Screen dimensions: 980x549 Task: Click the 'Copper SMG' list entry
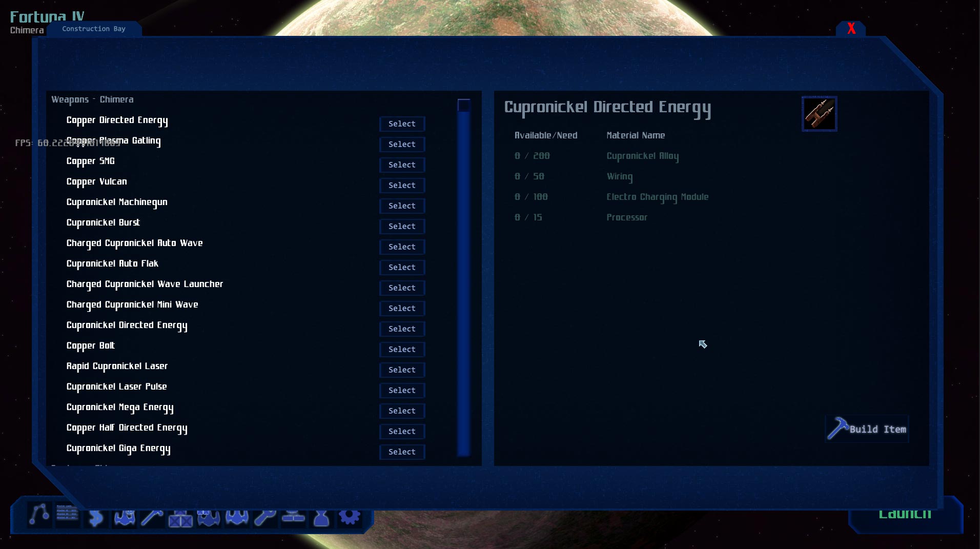pyautogui.click(x=91, y=161)
